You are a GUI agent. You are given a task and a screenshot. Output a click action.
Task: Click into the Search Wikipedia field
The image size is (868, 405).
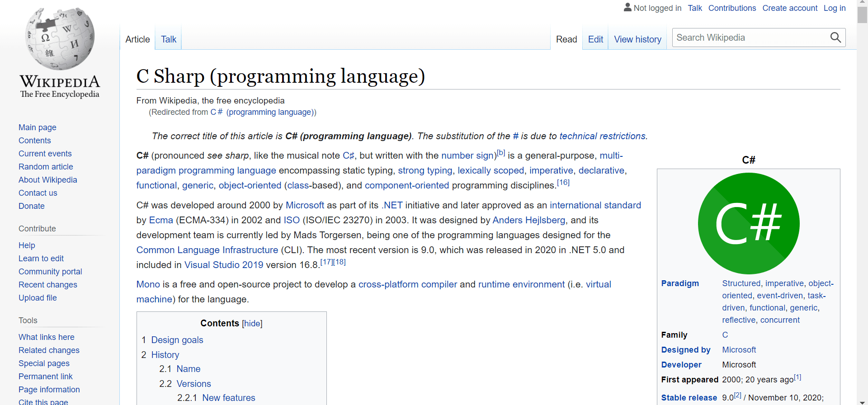[750, 38]
